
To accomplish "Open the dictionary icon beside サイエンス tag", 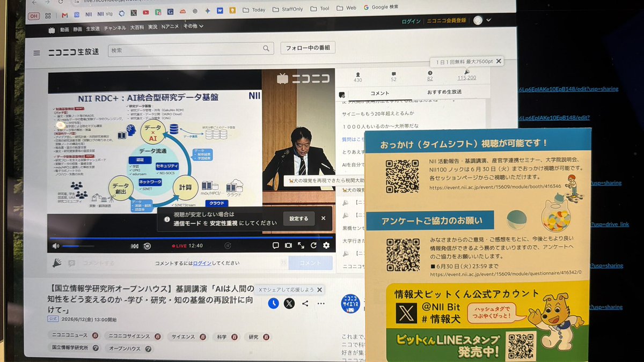I will click(203, 337).
